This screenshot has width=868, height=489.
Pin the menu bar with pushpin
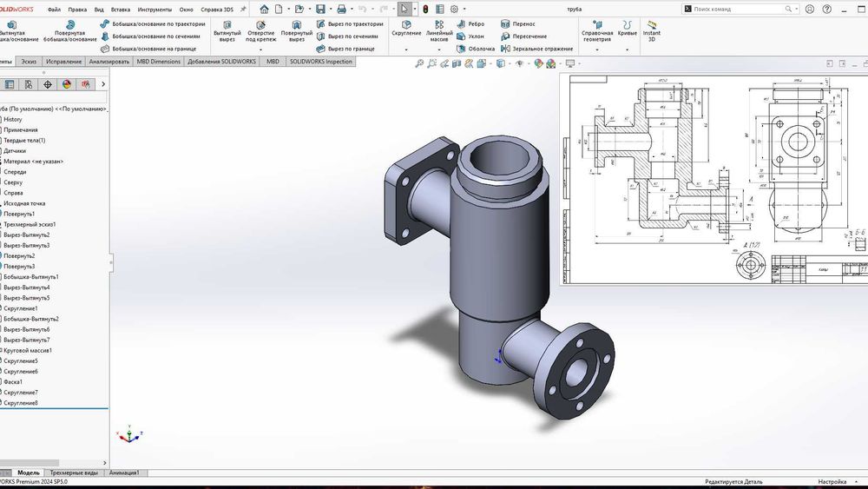coord(241,9)
